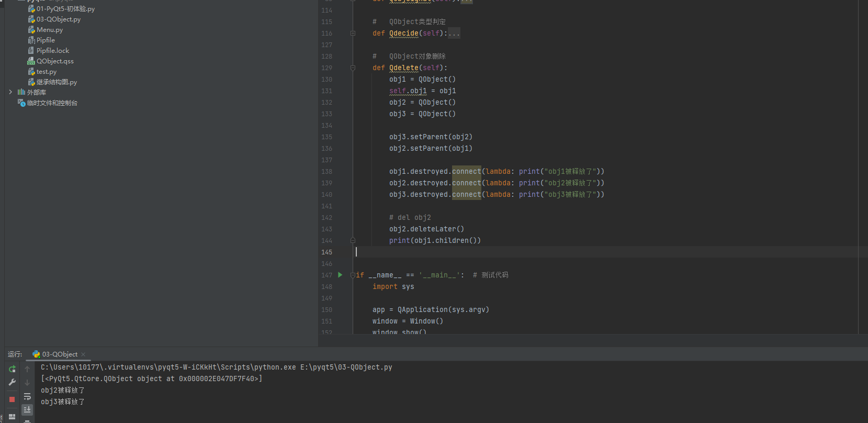
Task: Select test.py in project tree
Action: [x=46, y=72]
